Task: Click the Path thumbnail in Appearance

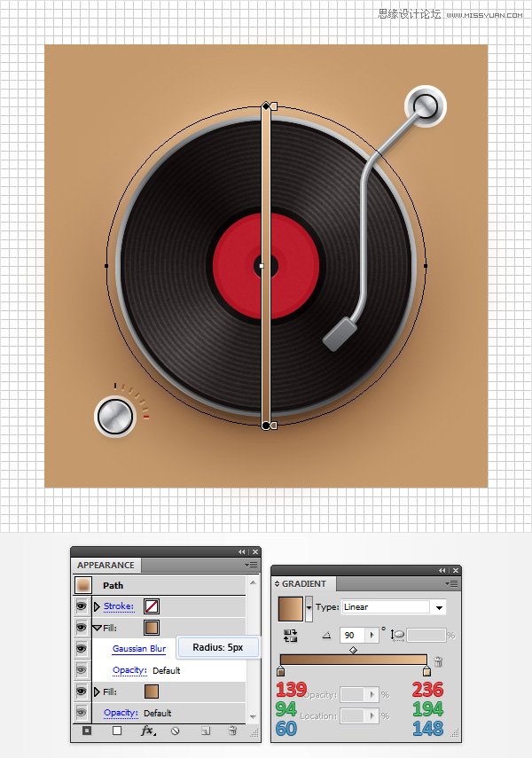Action: [x=83, y=585]
